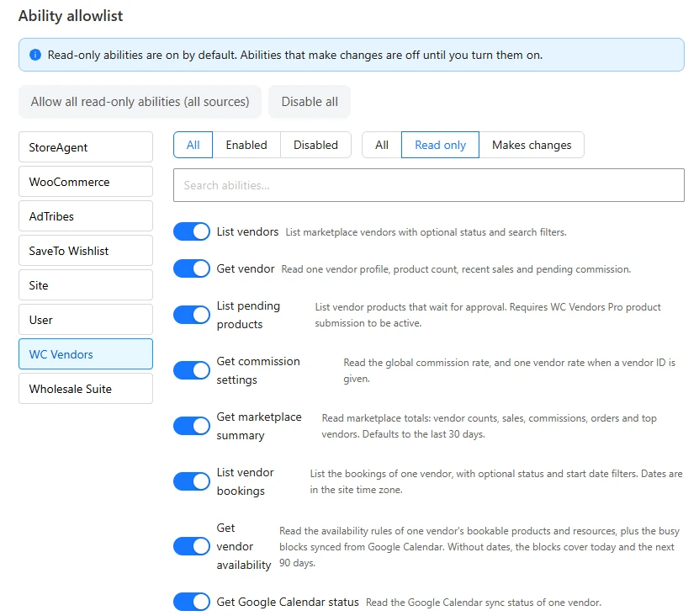Click Get commission settings label
The width and height of the screenshot is (699, 616).
(258, 370)
